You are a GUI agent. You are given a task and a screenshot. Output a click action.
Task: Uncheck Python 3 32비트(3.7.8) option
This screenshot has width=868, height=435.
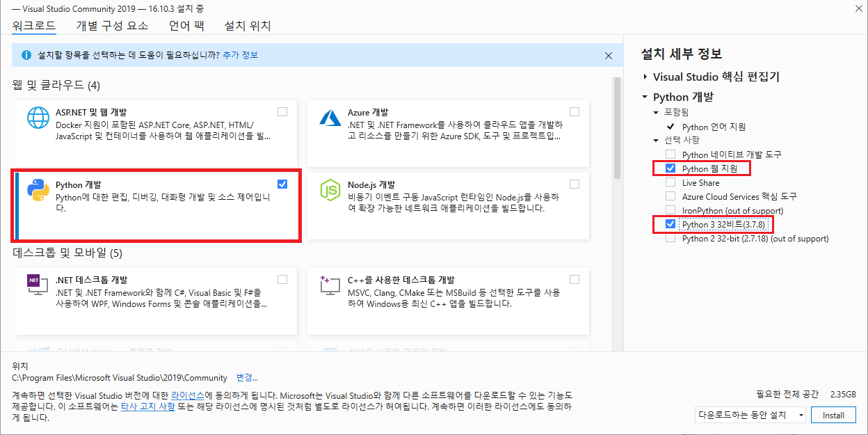click(670, 224)
